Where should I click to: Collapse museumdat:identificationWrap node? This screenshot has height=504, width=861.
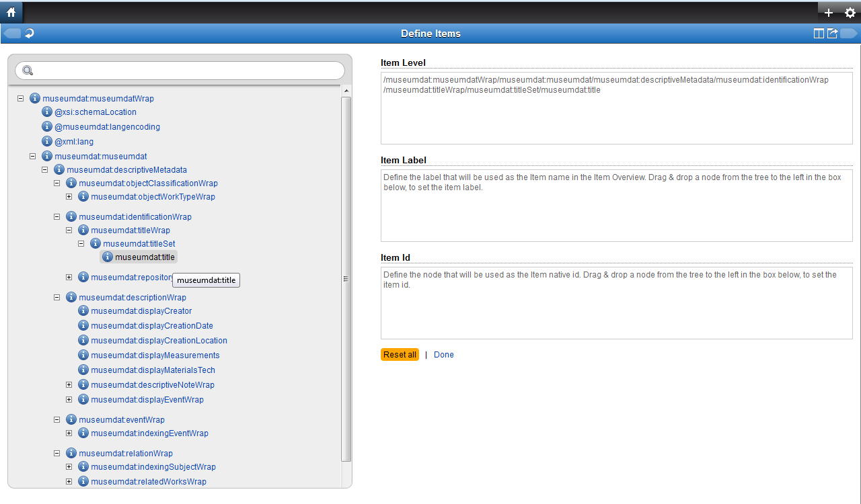(x=57, y=216)
